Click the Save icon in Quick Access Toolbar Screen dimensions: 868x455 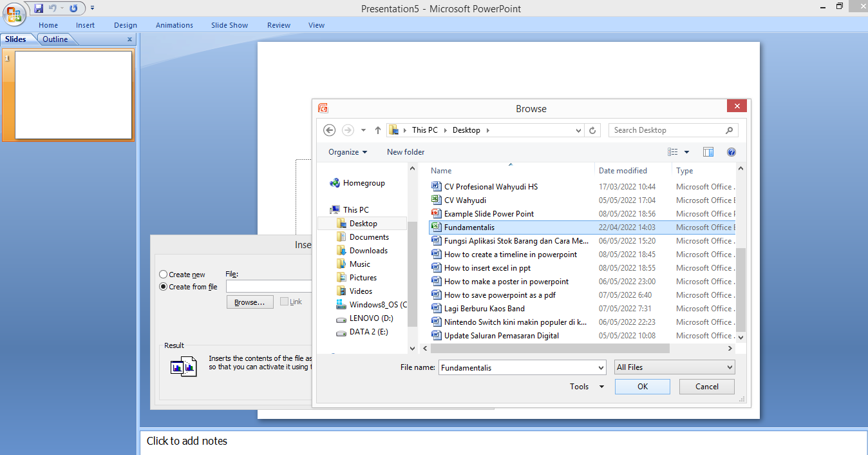tap(39, 8)
